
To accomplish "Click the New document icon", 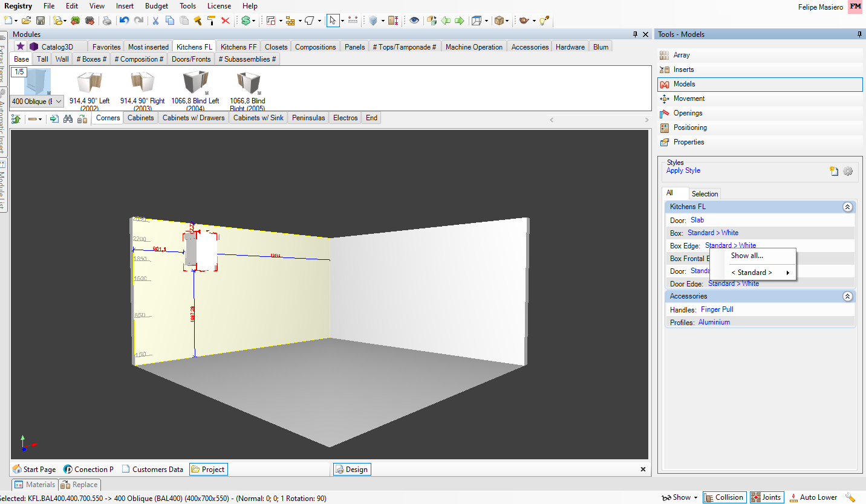I will (x=7, y=21).
